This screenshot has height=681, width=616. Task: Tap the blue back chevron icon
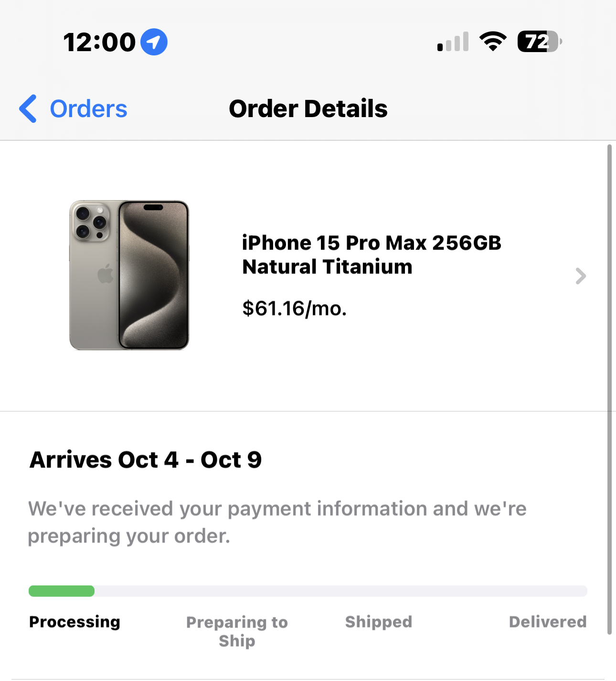point(28,108)
